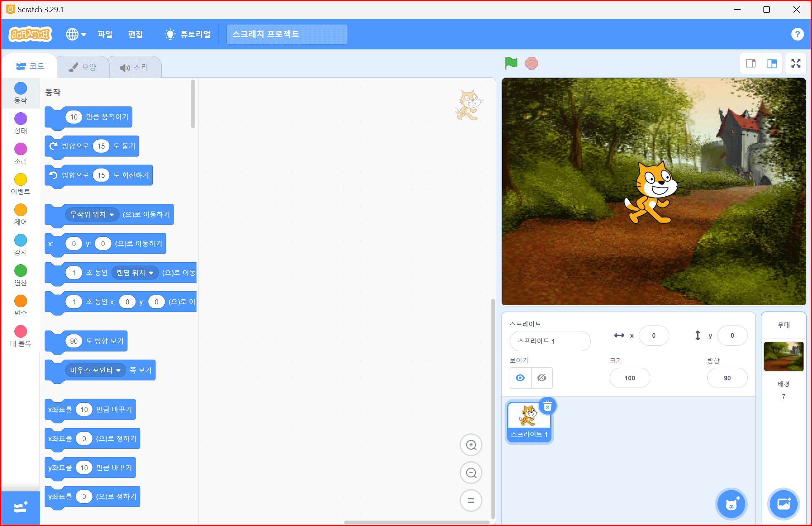Zoom out on the code workspace
Image resolution: width=812 pixels, height=526 pixels.
(x=471, y=473)
